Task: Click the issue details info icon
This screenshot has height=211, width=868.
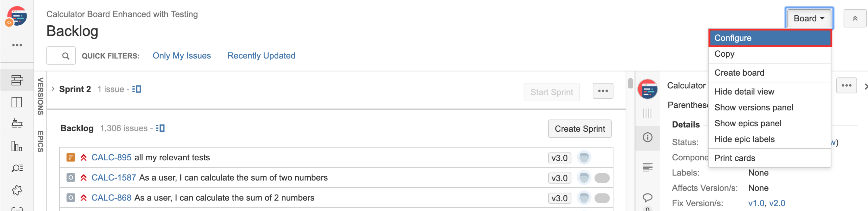Action: point(647,137)
